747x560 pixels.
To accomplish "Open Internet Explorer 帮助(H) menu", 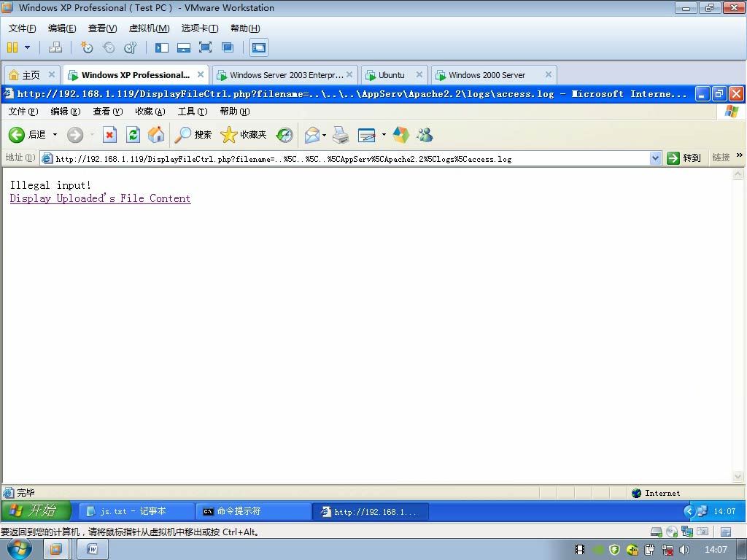I will (x=234, y=112).
